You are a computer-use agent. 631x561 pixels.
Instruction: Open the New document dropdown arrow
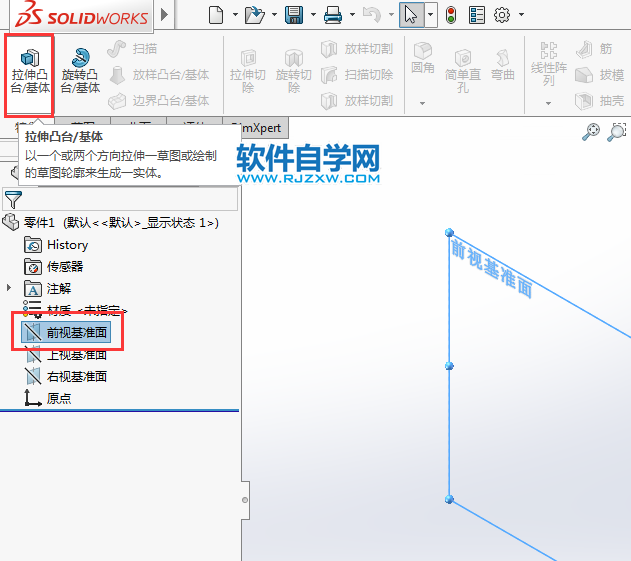click(x=235, y=15)
